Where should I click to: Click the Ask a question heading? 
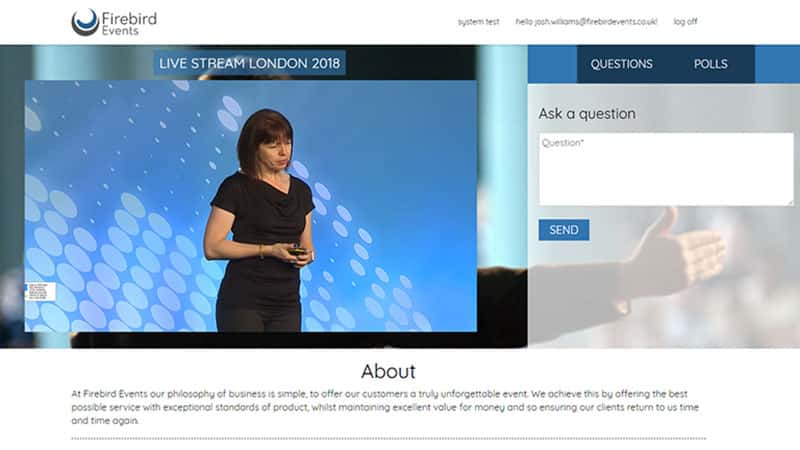click(586, 114)
